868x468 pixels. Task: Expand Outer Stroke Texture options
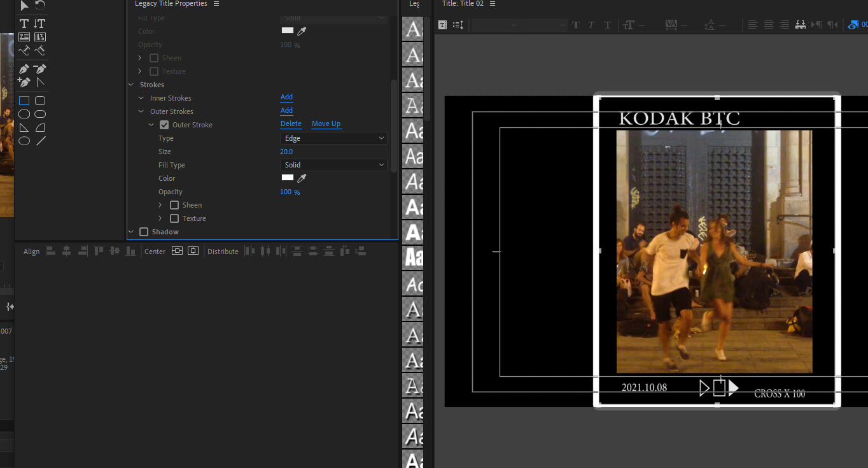[162, 218]
